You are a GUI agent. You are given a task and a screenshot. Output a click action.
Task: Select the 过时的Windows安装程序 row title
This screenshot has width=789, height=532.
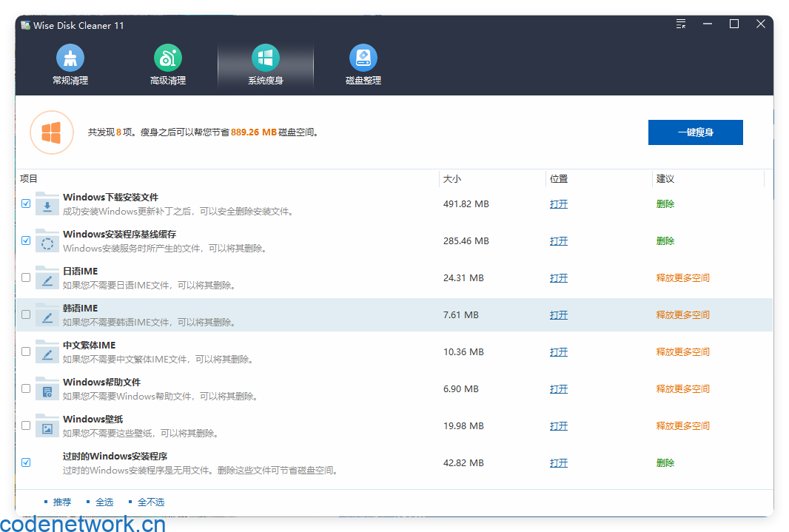coord(115,456)
